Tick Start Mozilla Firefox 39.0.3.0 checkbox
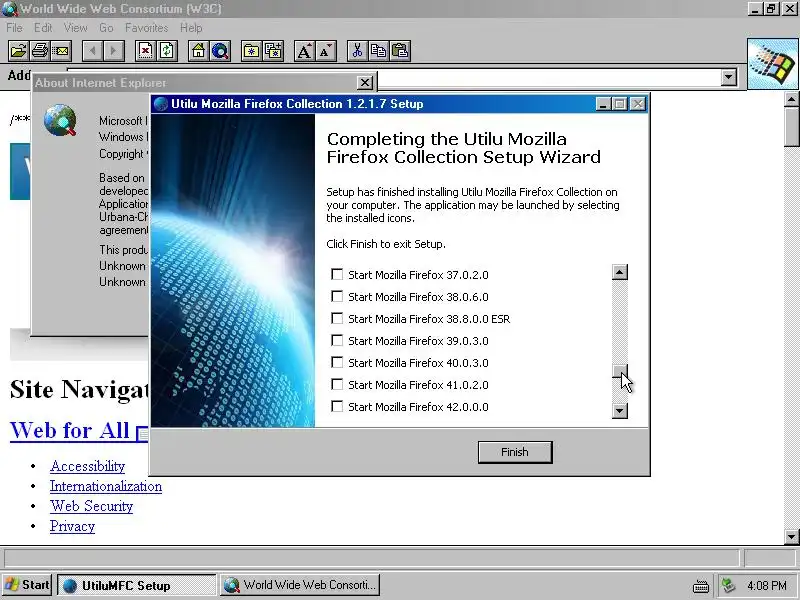This screenshot has width=800, height=600. tap(337, 340)
